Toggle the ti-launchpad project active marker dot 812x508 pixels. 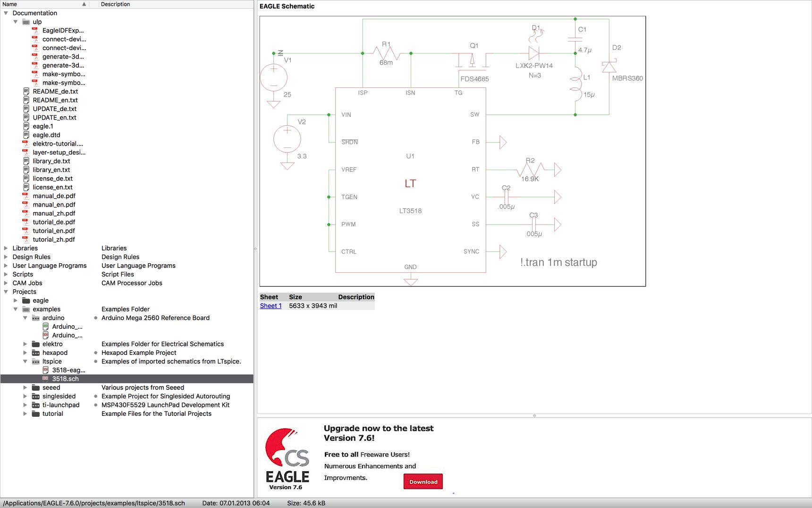point(96,405)
